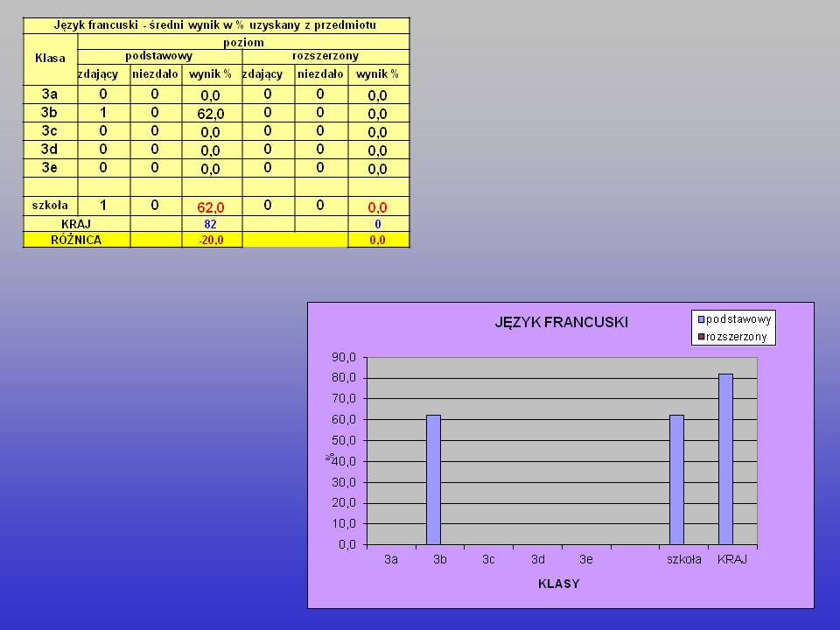The width and height of the screenshot is (840, 630).
Task: Click the '0,0' y-axis label
Action: tap(347, 544)
